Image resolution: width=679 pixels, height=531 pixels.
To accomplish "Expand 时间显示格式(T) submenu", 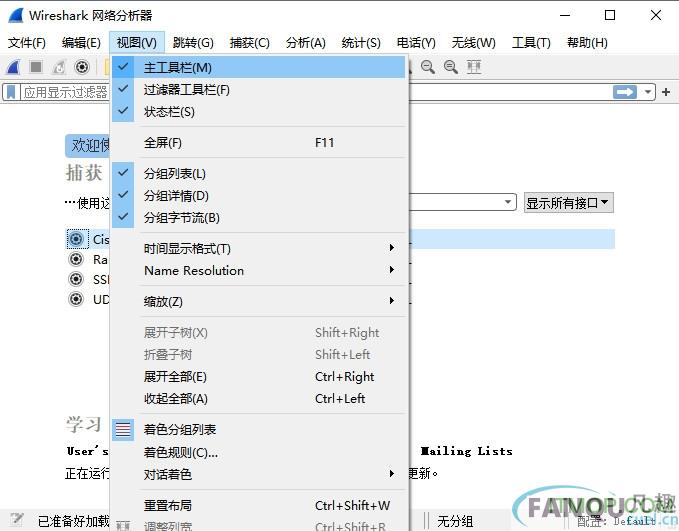I will click(x=259, y=248).
